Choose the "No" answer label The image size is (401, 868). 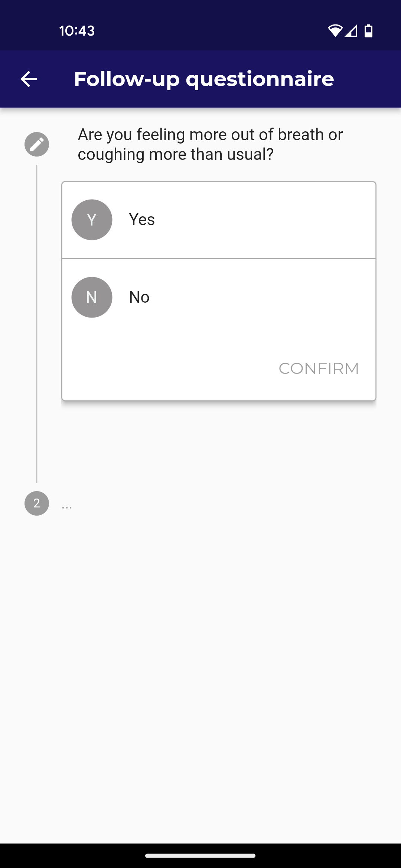click(x=139, y=297)
